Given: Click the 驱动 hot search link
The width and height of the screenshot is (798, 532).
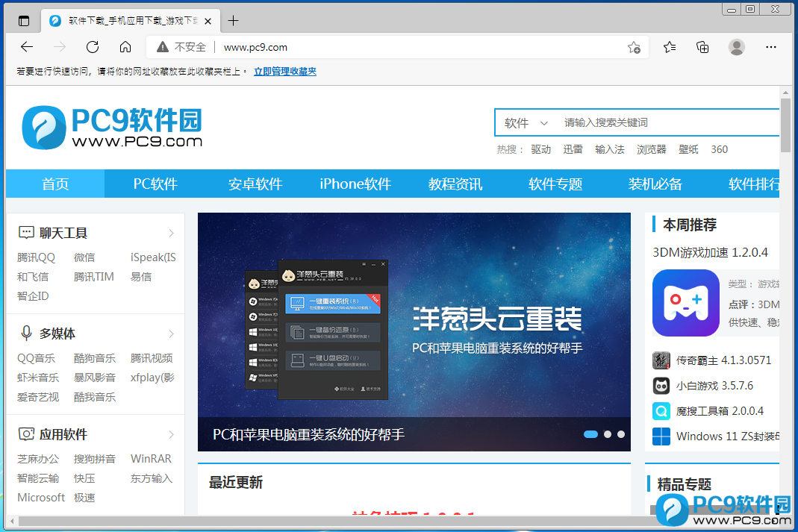Looking at the screenshot, I should pos(540,149).
